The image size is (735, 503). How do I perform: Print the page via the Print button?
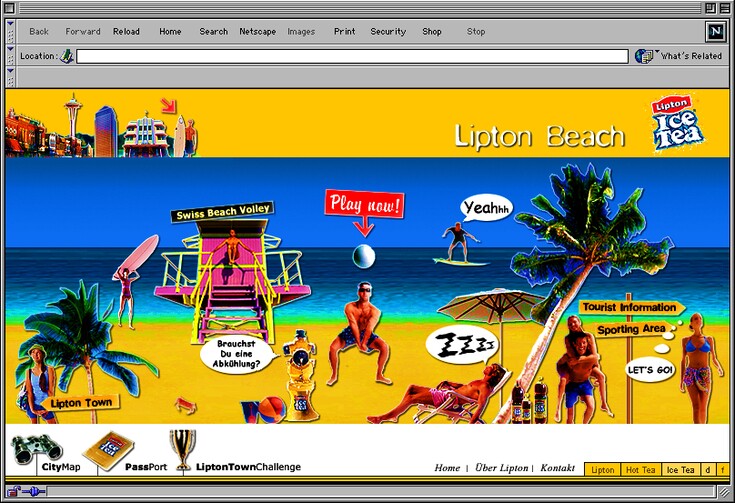[345, 31]
